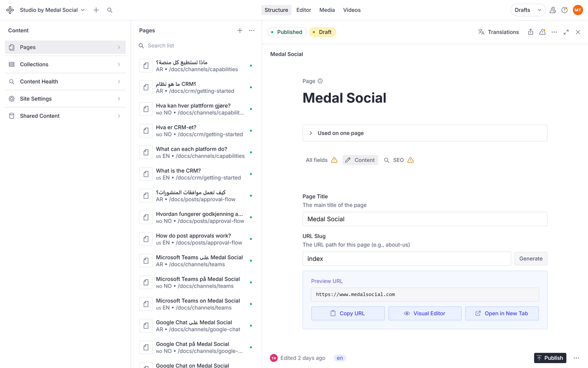Click the chevron on the Shared Content row
This screenshot has height=368, width=588.
click(x=119, y=116)
